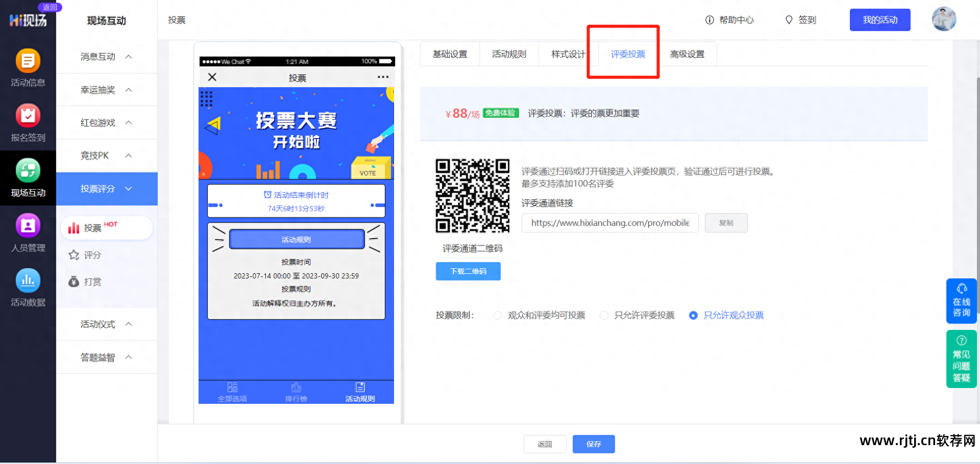This screenshot has height=464, width=980.
Task: Open the 打赏 settings page
Action: pyautogui.click(x=92, y=281)
